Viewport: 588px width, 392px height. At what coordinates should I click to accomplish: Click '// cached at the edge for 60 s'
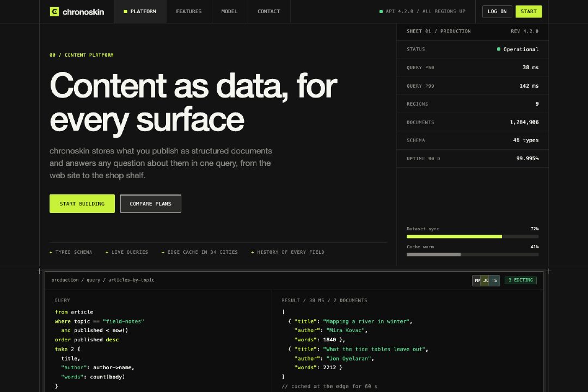329,387
